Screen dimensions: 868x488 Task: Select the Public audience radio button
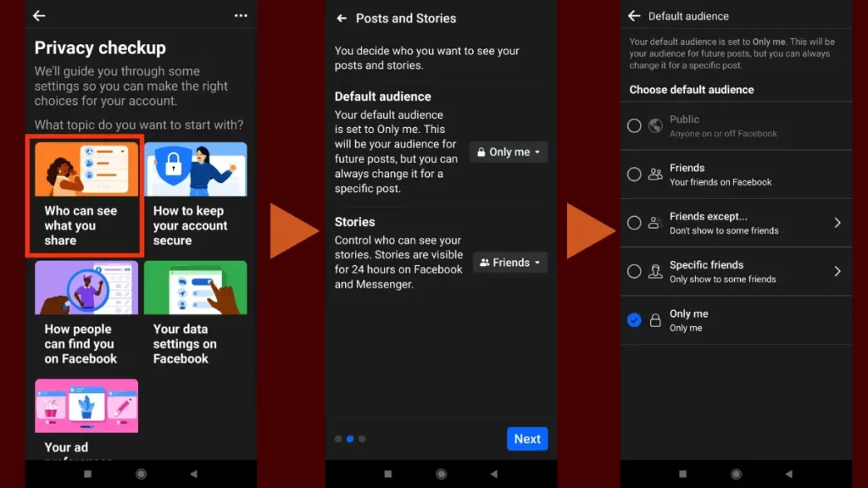[x=634, y=126]
